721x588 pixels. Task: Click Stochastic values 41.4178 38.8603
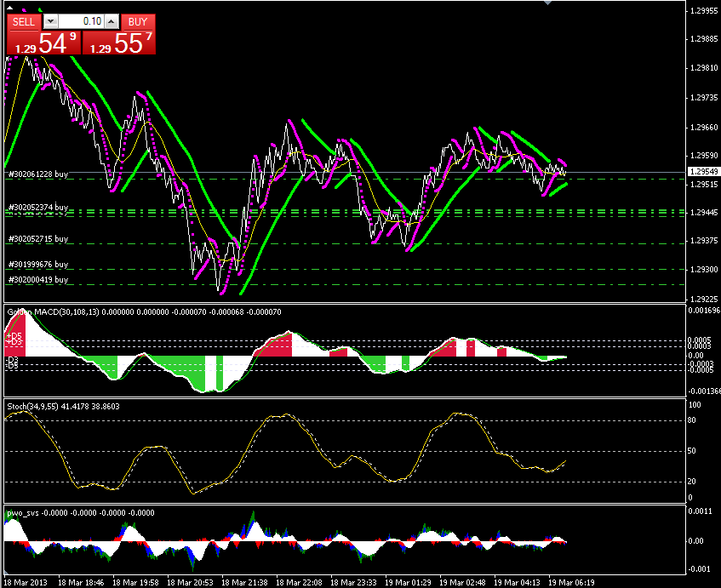[90, 407]
